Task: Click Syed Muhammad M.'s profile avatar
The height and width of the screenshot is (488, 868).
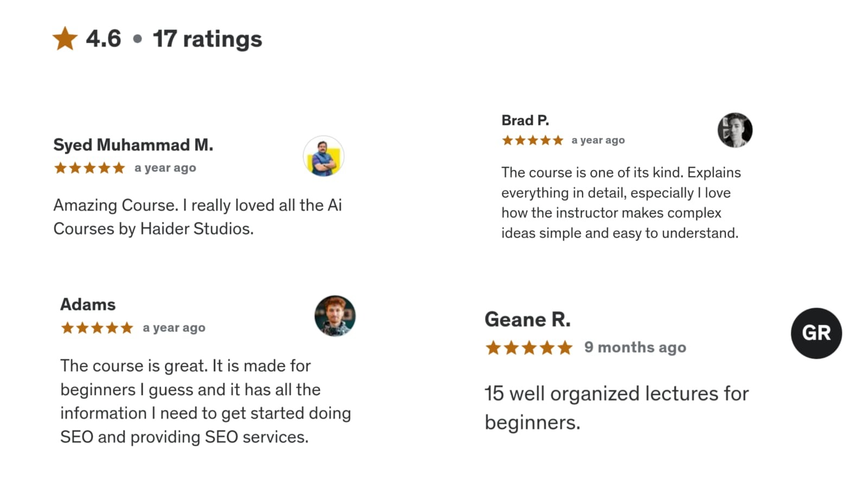Action: point(323,156)
